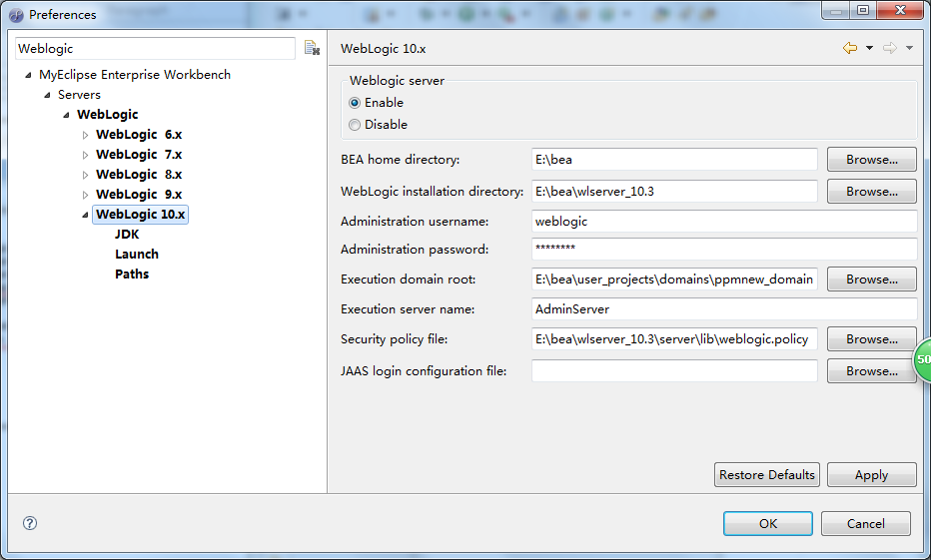Collapse MyEclipse Enterprise Workbench node
Screen dimensions: 931x560
[28, 75]
